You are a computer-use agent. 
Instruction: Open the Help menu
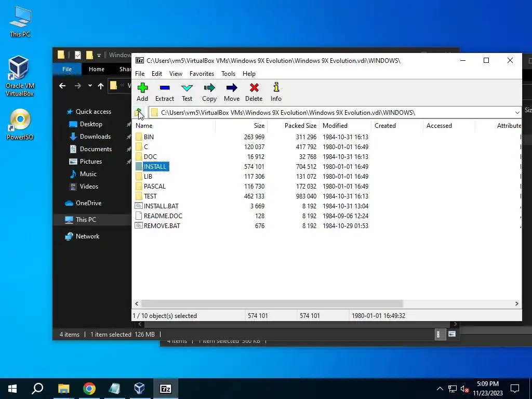click(x=249, y=74)
